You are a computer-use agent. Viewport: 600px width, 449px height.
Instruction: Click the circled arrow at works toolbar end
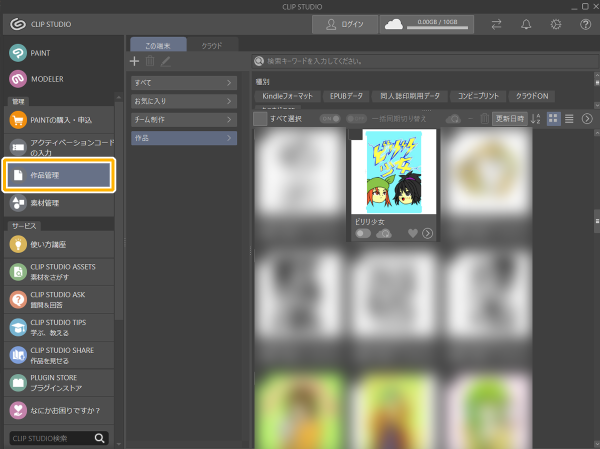[x=587, y=119]
